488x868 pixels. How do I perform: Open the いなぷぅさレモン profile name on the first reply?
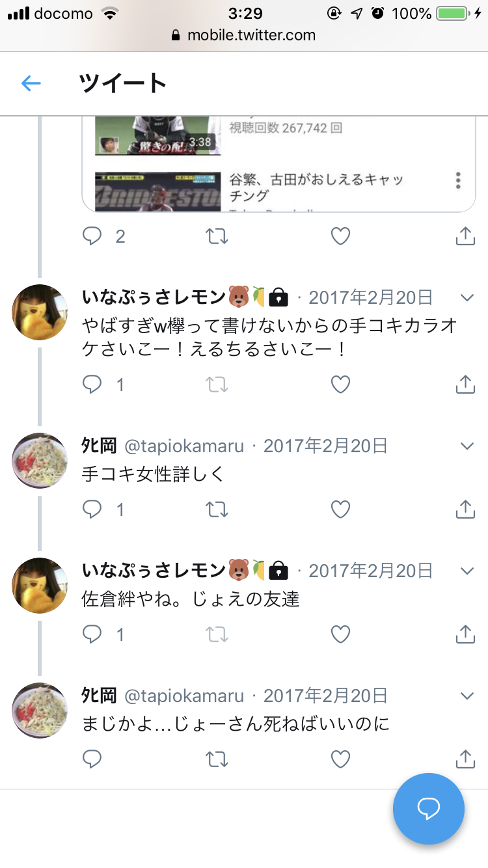point(154,297)
